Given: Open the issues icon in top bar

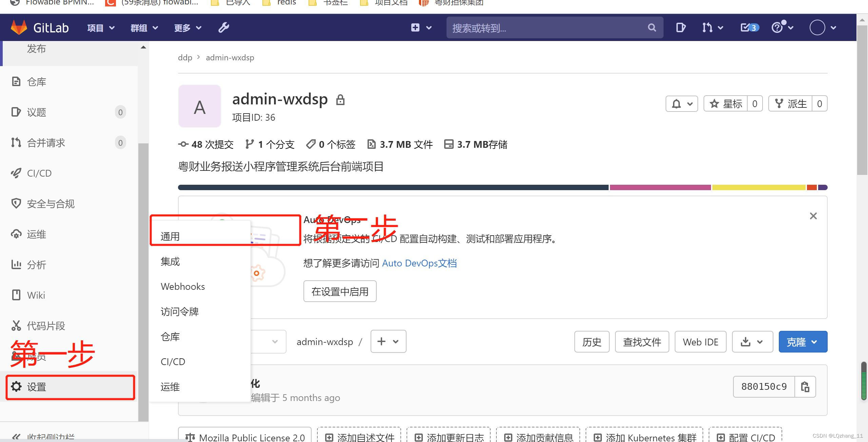Looking at the screenshot, I should point(680,27).
